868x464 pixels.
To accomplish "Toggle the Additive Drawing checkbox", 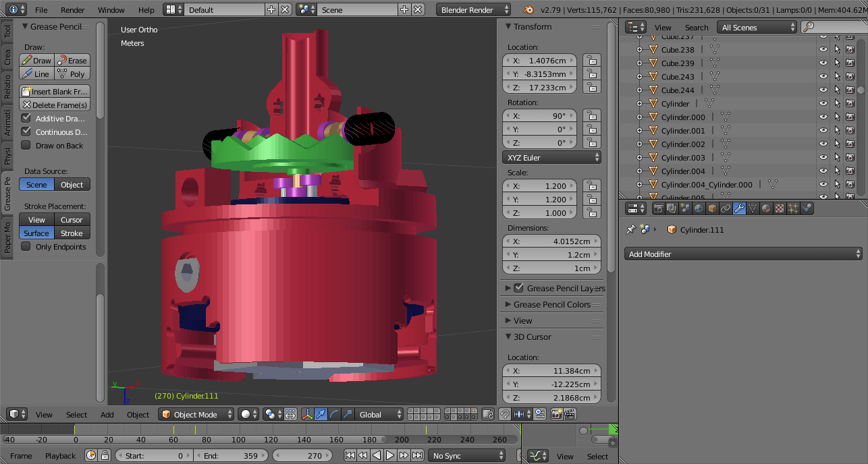I will pos(26,118).
